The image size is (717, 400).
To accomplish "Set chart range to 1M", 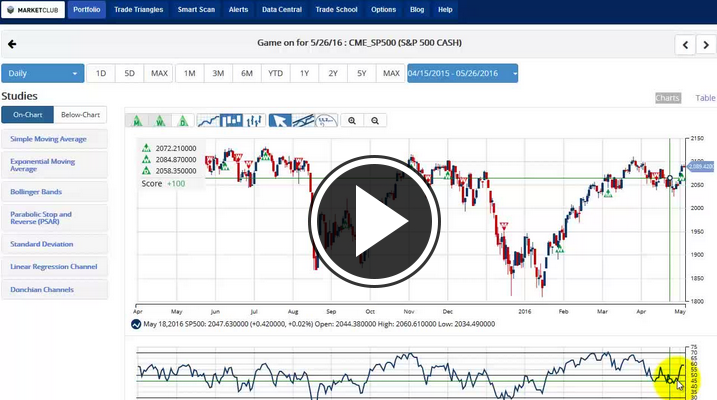I will [x=190, y=73].
